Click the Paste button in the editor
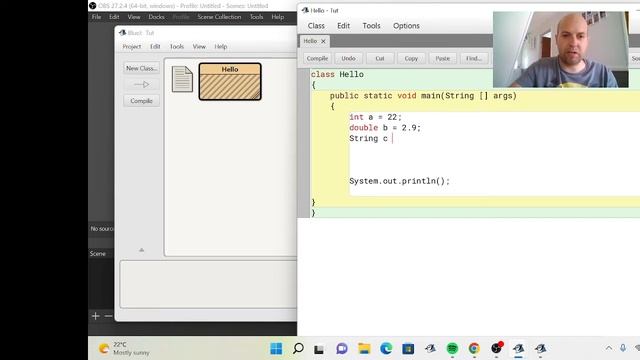 (x=442, y=58)
